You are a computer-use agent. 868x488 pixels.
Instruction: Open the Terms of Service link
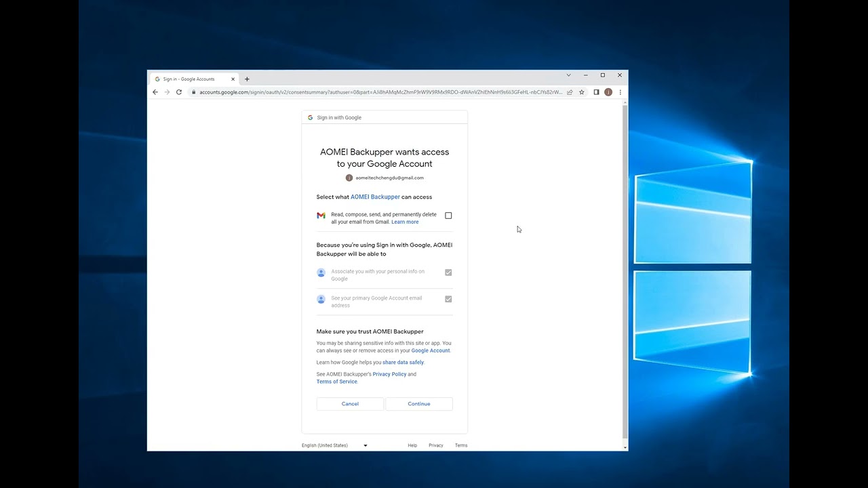336,382
